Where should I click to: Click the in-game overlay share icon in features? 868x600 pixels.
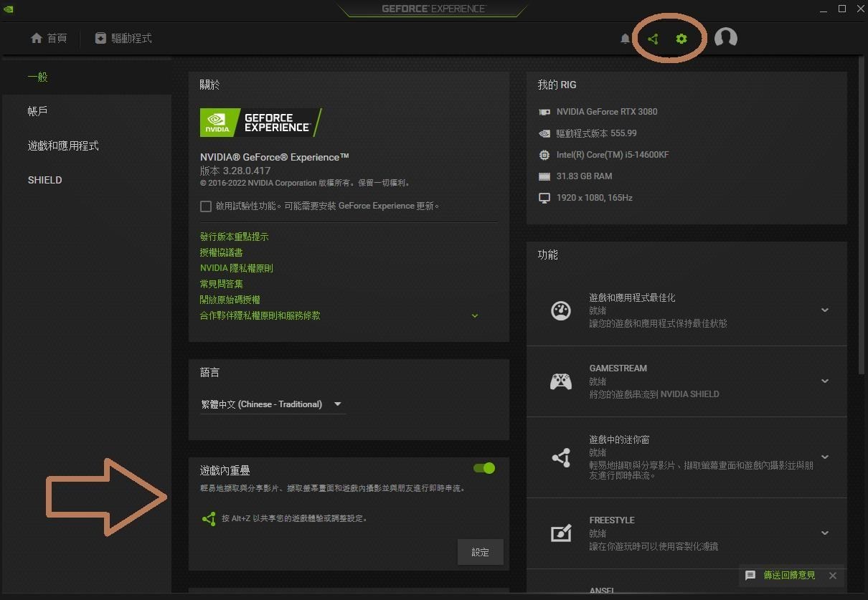(x=561, y=457)
